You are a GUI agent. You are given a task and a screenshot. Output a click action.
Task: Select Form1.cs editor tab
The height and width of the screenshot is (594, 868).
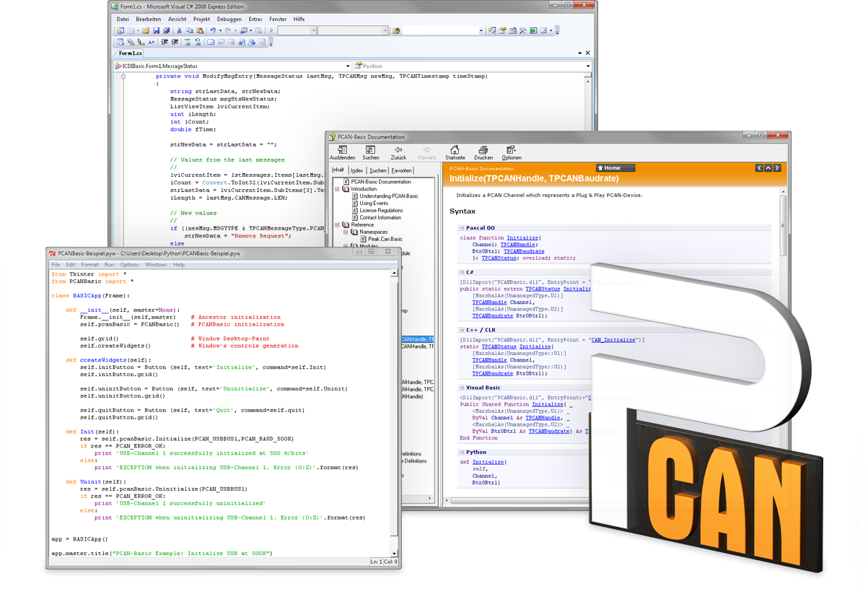131,53
